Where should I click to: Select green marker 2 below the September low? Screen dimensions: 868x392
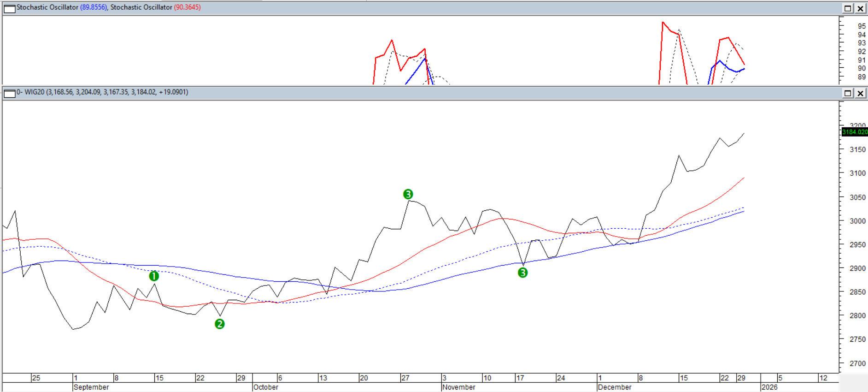click(x=220, y=324)
